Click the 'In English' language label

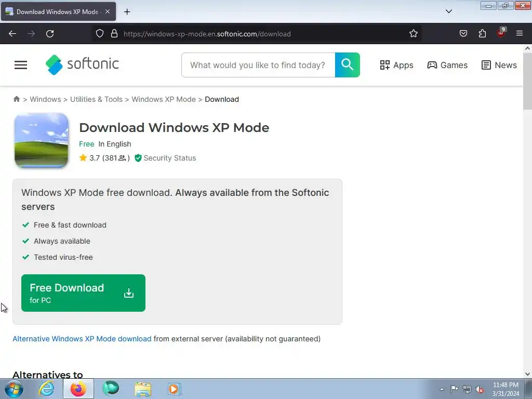(x=115, y=144)
